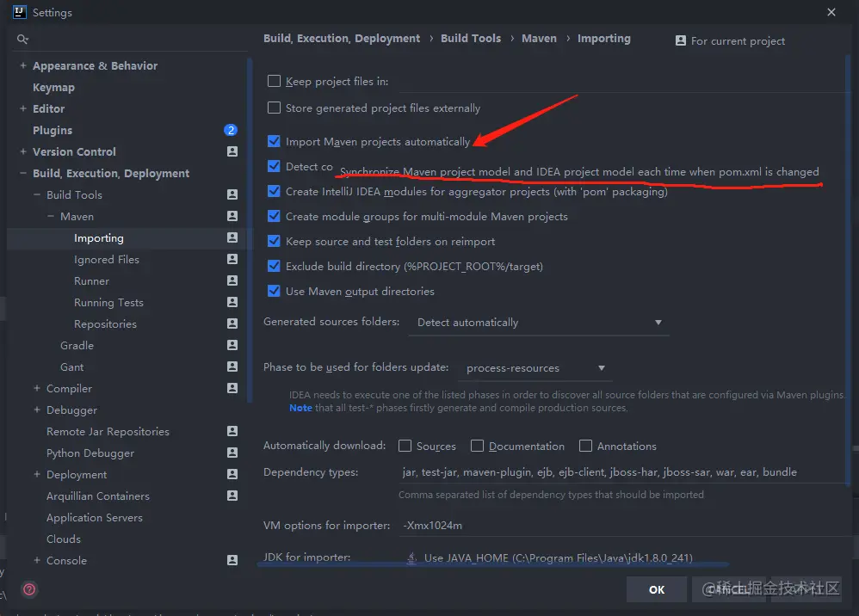Click the Dependency types input field
The height and width of the screenshot is (616, 859).
[x=623, y=472]
